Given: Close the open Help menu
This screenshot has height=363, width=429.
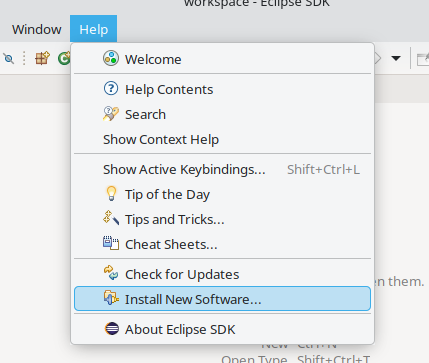Looking at the screenshot, I should [93, 30].
